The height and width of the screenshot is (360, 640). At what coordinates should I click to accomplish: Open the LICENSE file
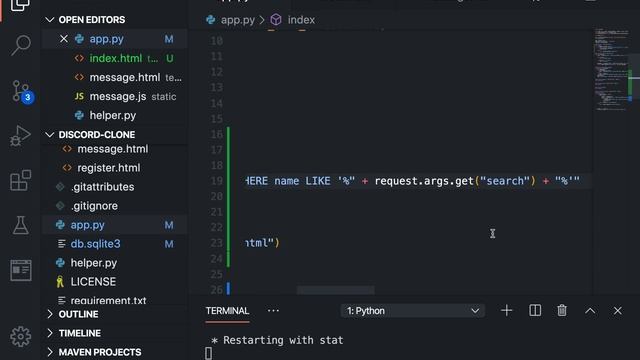point(93,282)
